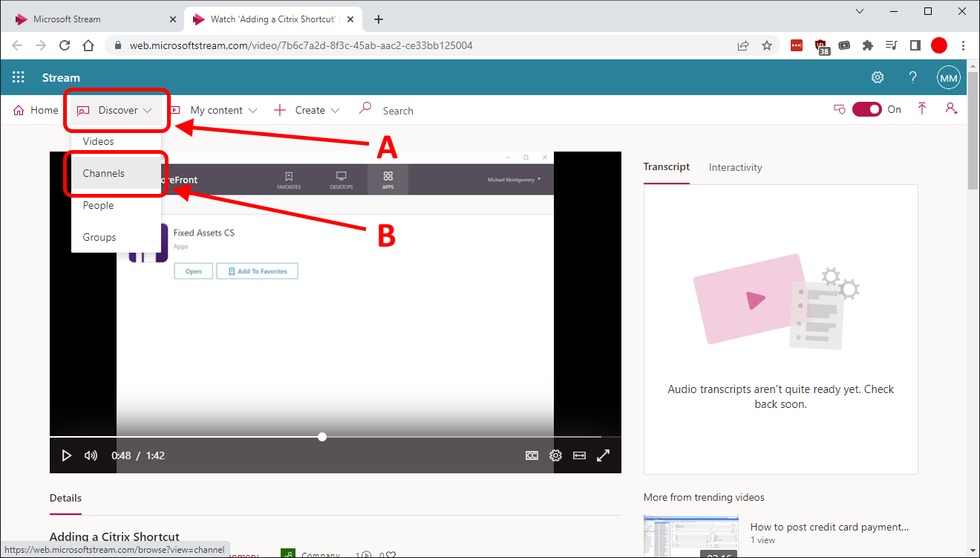Open the Help question mark icon
The width and height of the screenshot is (980, 558).
[914, 77]
